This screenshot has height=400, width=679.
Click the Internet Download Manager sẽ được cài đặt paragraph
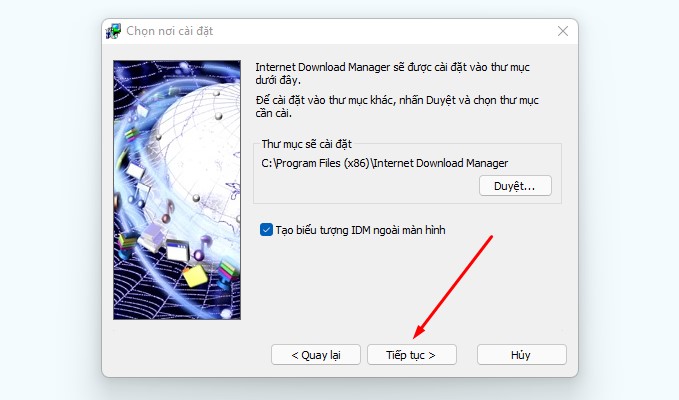[392, 74]
